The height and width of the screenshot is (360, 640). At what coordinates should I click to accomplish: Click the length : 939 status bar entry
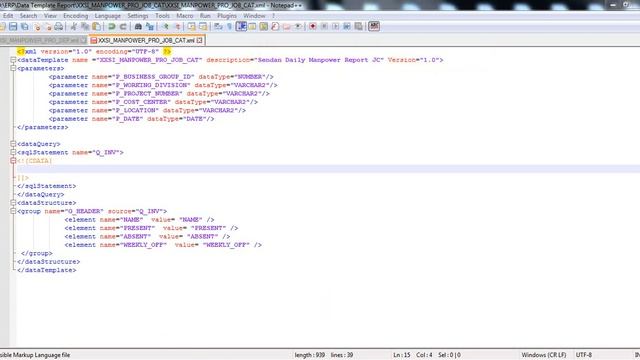310,355
